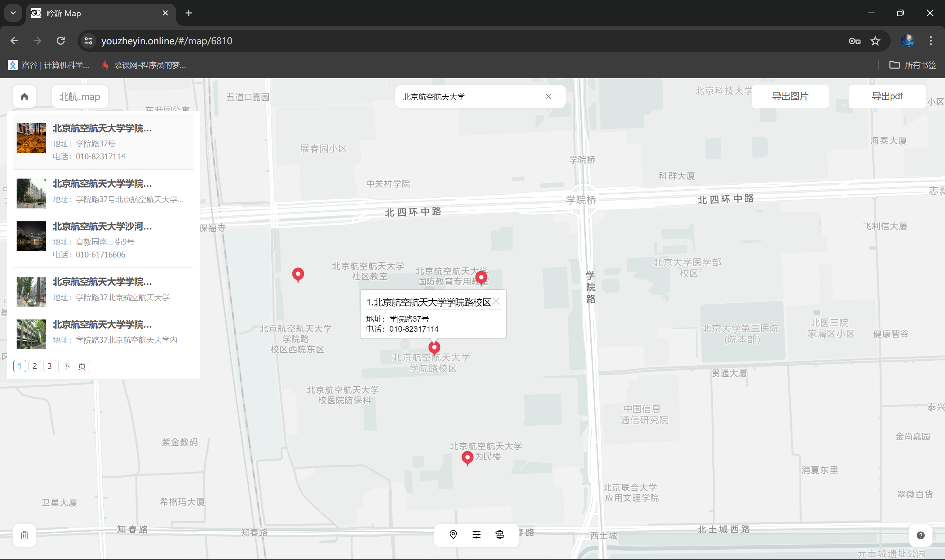
Task: Click the autumn leaves thumbnail of first result
Action: pyautogui.click(x=31, y=138)
